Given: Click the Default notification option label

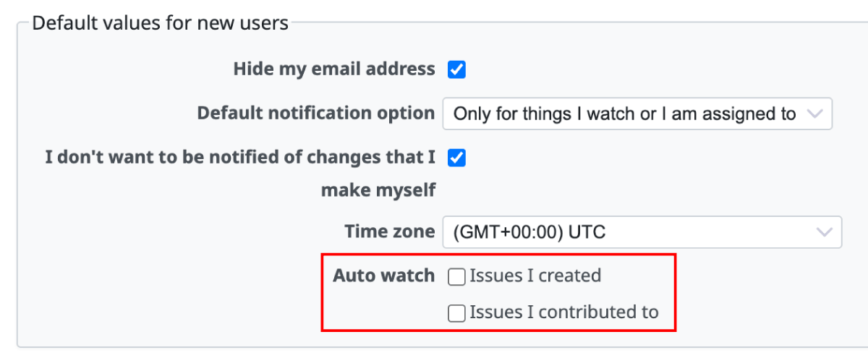Looking at the screenshot, I should point(316,114).
